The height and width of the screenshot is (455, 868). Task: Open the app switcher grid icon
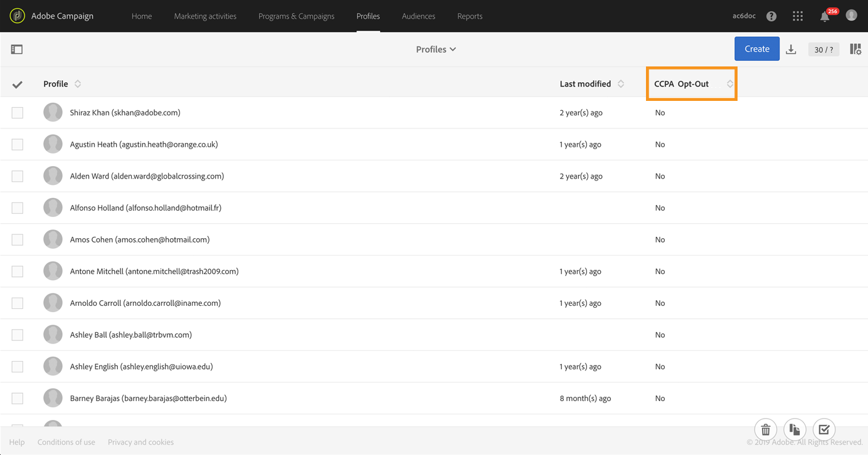(798, 16)
